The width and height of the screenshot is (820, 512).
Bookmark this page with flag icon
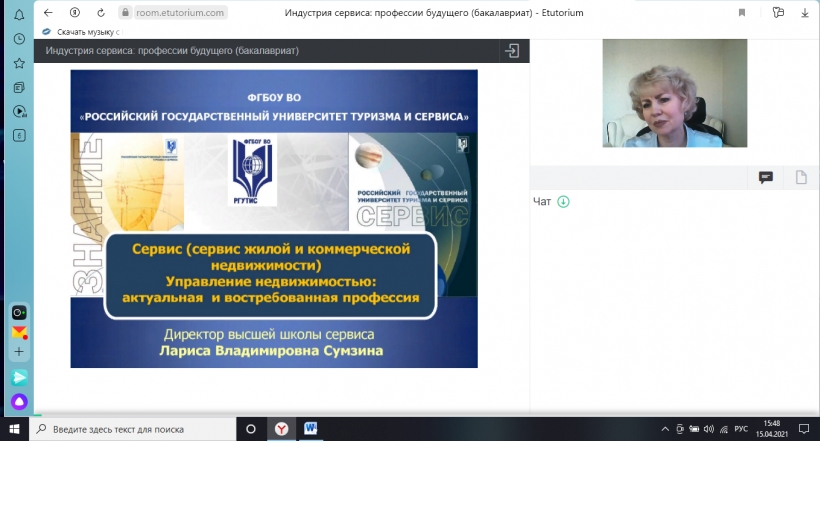coord(742,13)
